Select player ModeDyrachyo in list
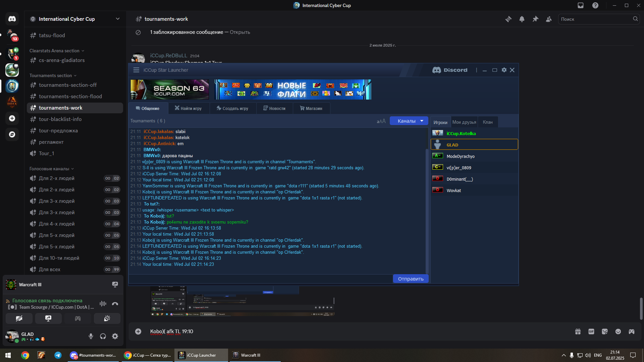The width and height of the screenshot is (644, 362). click(474, 156)
